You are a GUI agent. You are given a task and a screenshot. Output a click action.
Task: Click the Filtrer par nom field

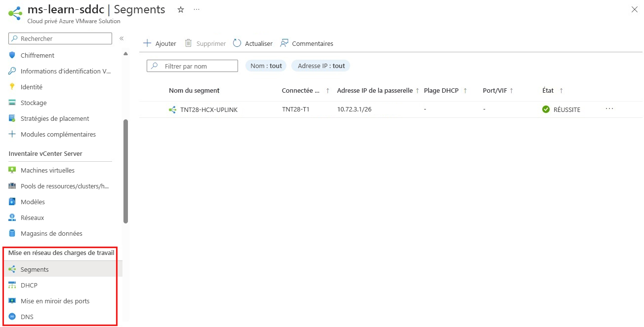(x=192, y=66)
